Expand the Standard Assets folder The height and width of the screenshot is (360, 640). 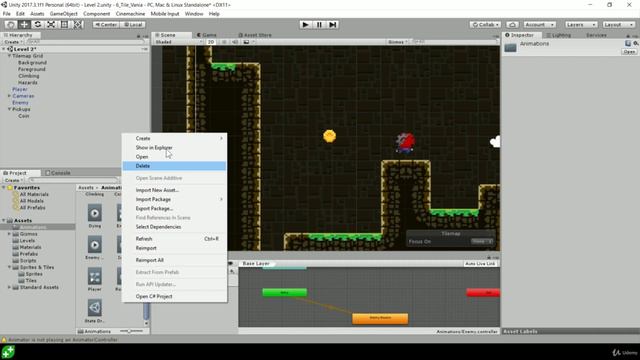[9, 287]
